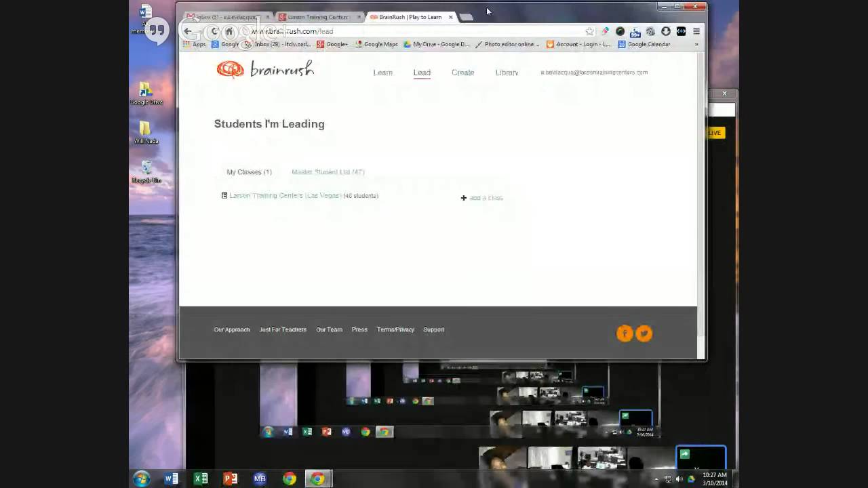Bookmark this page with the star icon

coord(589,31)
